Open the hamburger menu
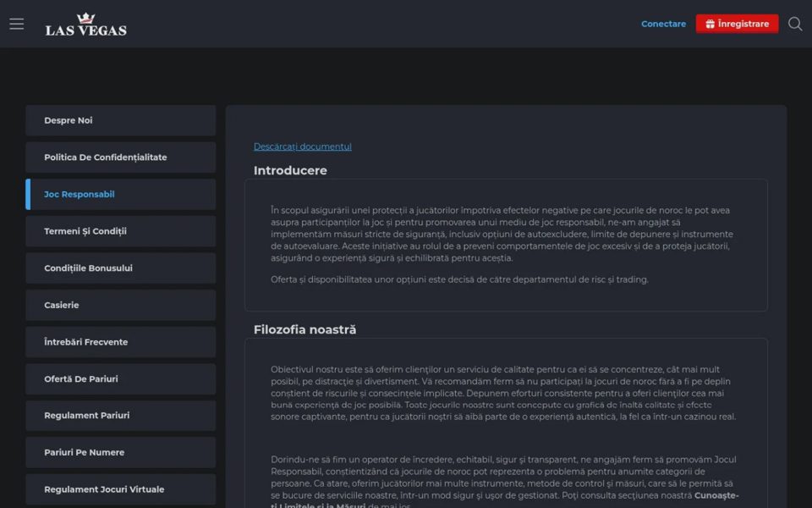Screen dimensions: 812x508 tap(17, 24)
